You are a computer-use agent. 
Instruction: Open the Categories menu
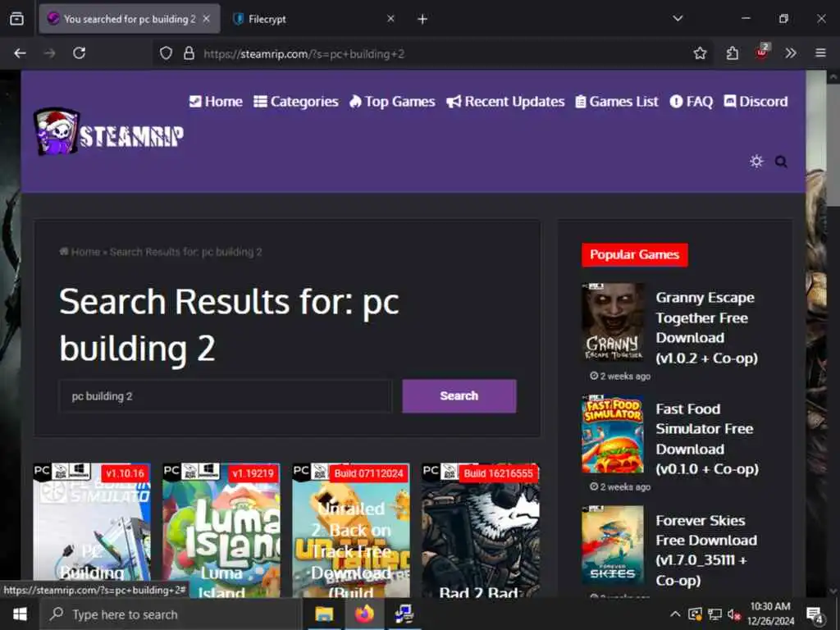296,101
